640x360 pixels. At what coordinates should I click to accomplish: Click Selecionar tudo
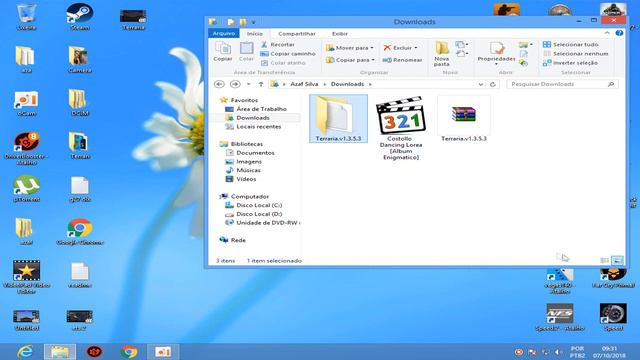click(570, 44)
